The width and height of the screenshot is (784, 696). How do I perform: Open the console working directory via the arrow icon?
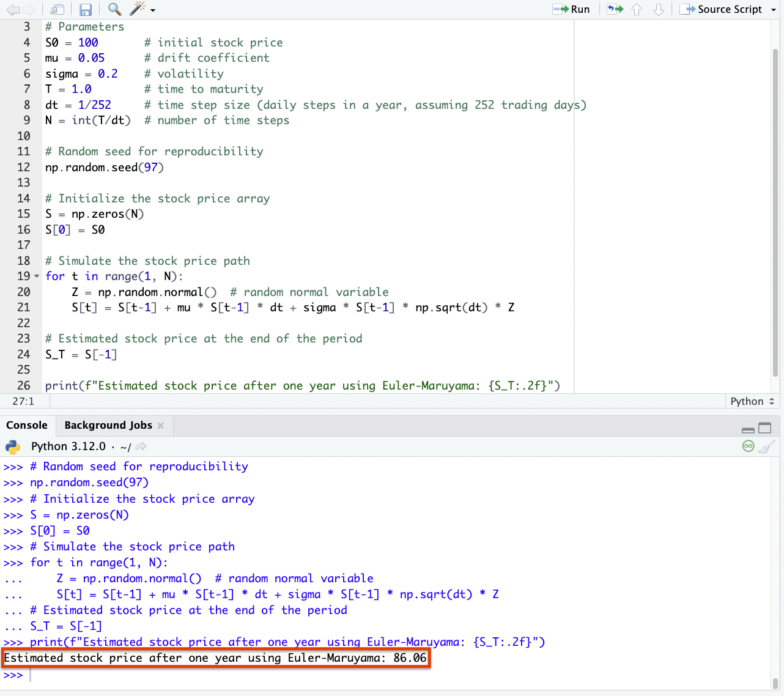point(141,446)
